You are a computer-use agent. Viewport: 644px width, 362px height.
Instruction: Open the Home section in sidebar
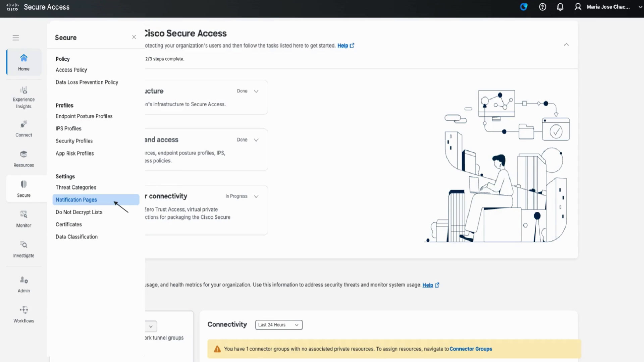(24, 62)
